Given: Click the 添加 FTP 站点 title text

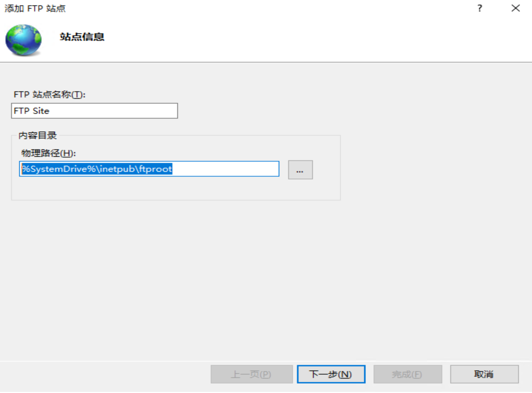Looking at the screenshot, I should (x=35, y=9).
